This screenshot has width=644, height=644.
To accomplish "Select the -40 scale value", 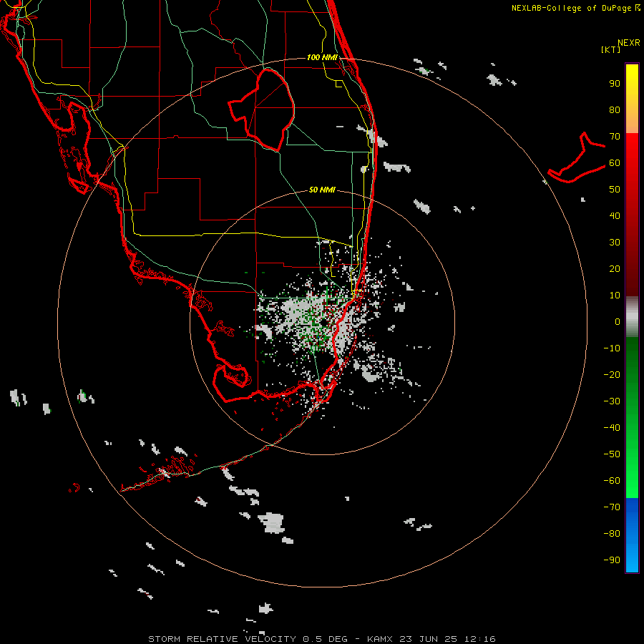I will 612,428.
